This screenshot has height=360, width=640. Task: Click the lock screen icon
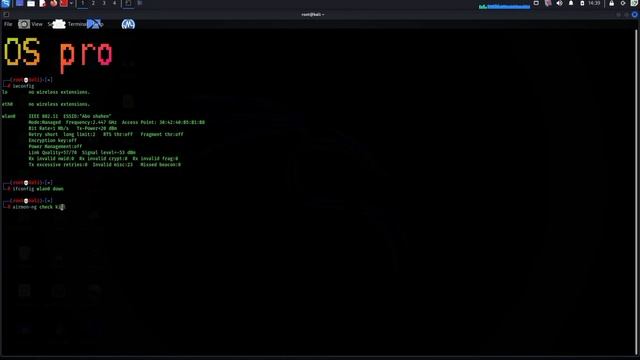pos(611,3)
